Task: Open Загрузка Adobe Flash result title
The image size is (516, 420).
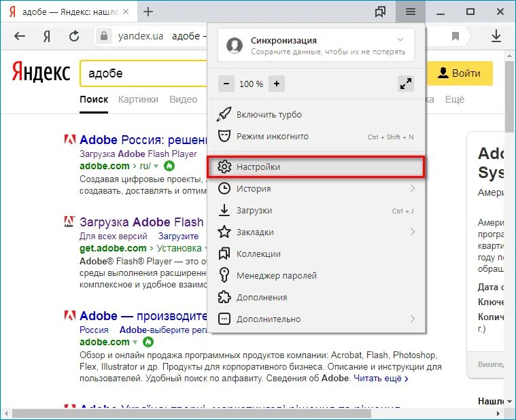Action: click(x=141, y=222)
